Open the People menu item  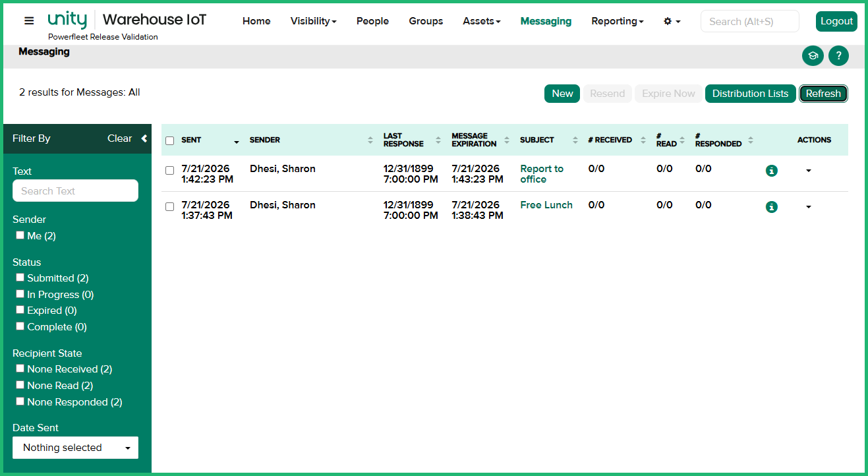(x=372, y=21)
